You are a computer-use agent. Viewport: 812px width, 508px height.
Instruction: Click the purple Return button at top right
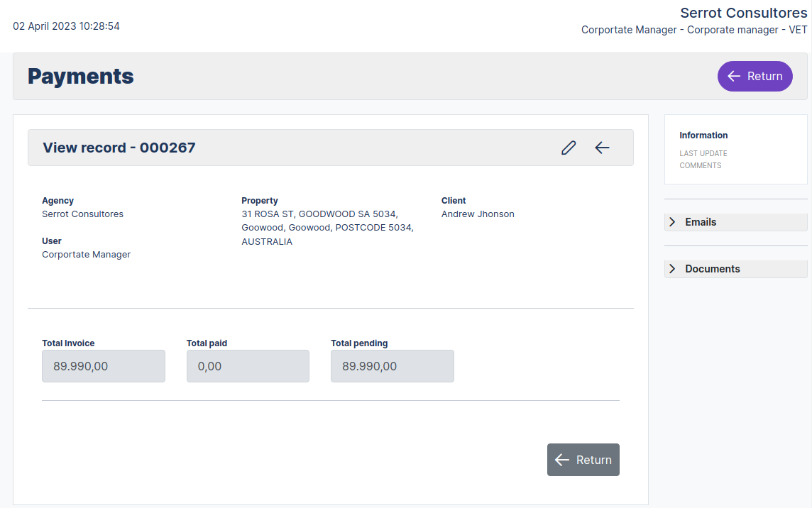pos(755,76)
